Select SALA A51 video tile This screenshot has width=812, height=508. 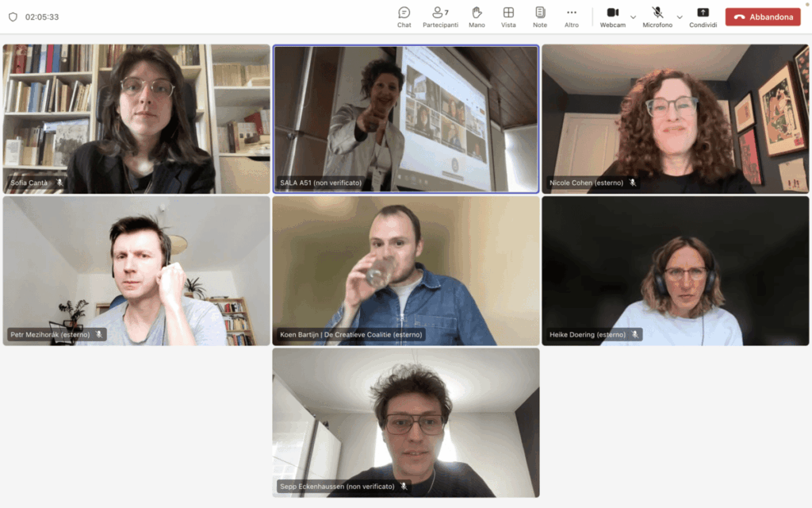406,119
